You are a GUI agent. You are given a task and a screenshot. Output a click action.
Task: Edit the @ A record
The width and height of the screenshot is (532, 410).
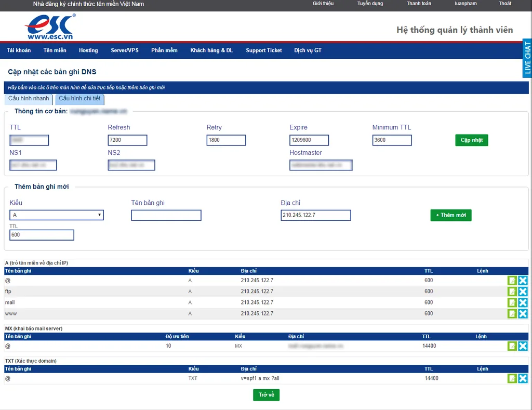tap(512, 280)
